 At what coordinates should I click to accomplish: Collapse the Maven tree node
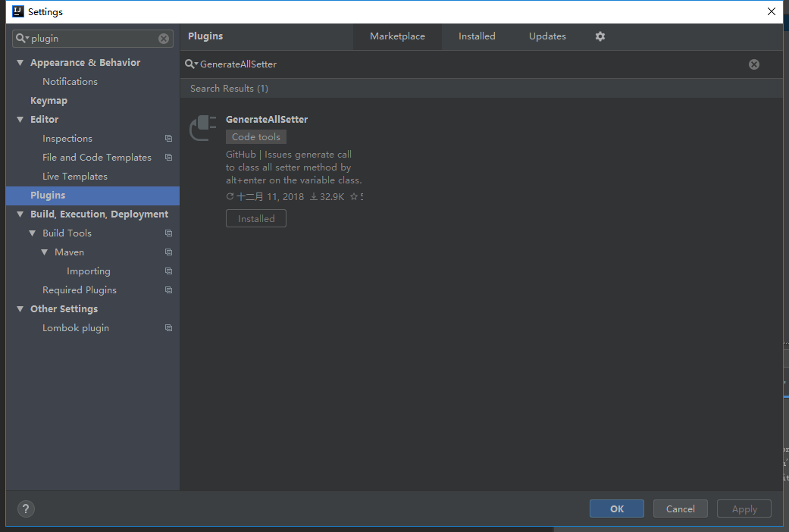[x=44, y=252]
